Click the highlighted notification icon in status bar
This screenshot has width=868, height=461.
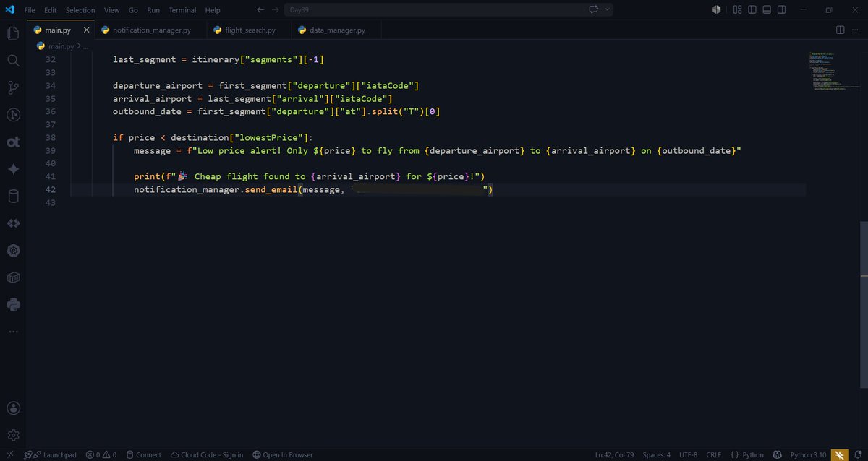(839, 454)
